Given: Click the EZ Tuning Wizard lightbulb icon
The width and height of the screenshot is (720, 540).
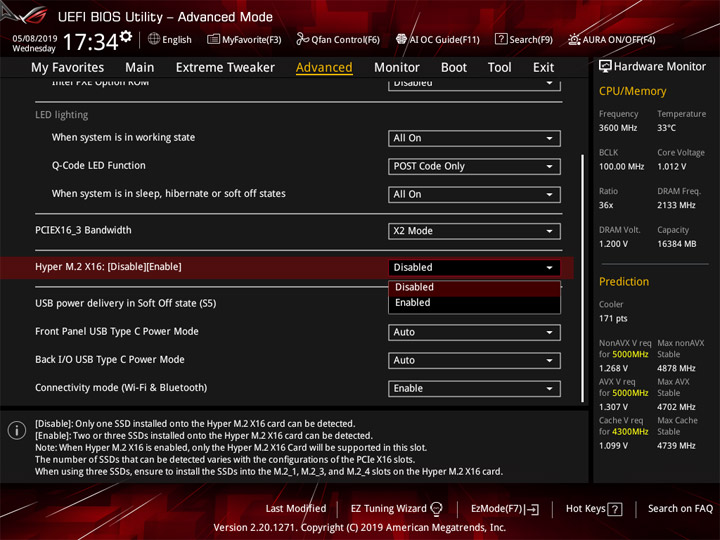Looking at the screenshot, I should coord(436,509).
